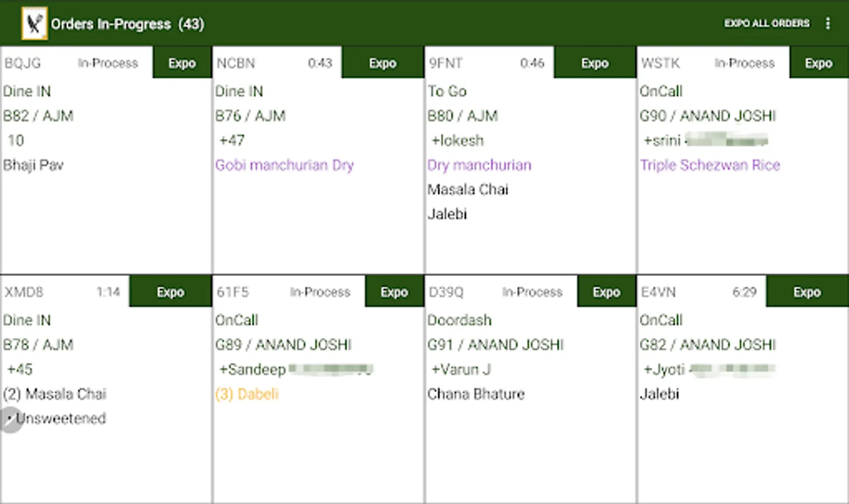Click the restaurant app logo icon
849x504 pixels.
34,24
